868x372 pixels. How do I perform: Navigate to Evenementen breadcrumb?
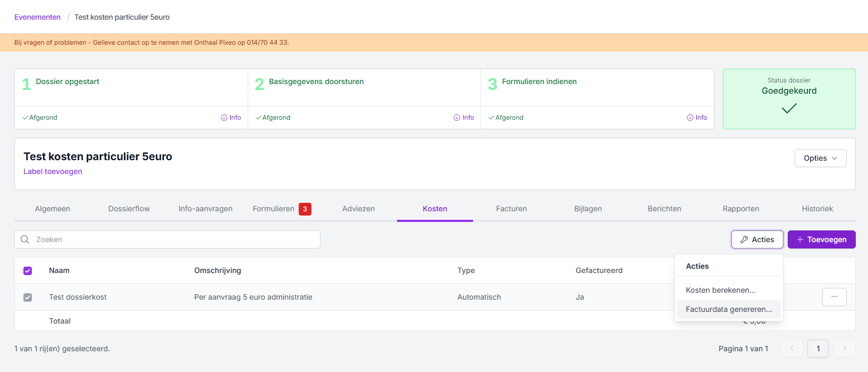tap(37, 17)
